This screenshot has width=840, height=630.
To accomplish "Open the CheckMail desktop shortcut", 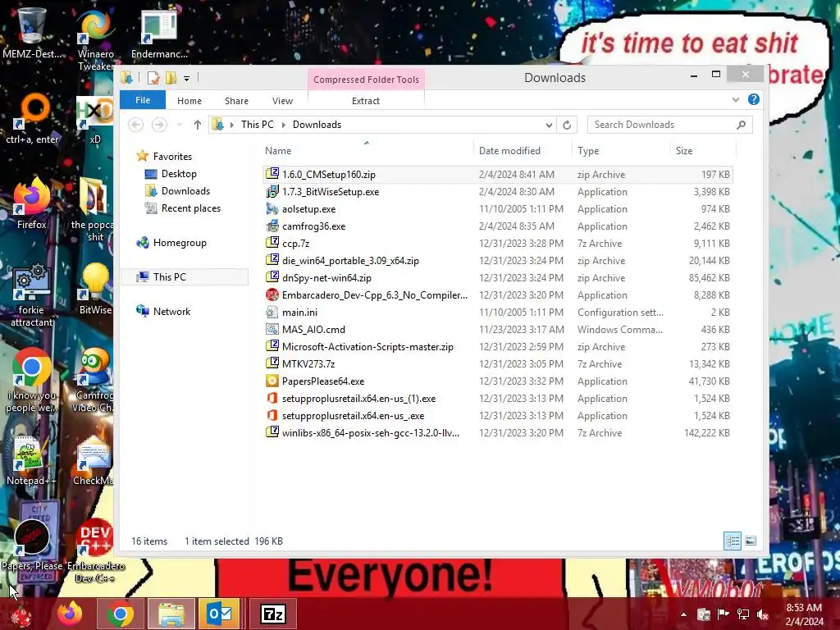I will pos(93,459).
